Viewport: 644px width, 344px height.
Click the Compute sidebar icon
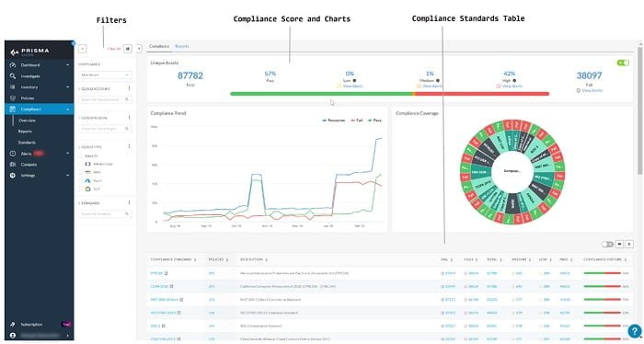(x=13, y=165)
